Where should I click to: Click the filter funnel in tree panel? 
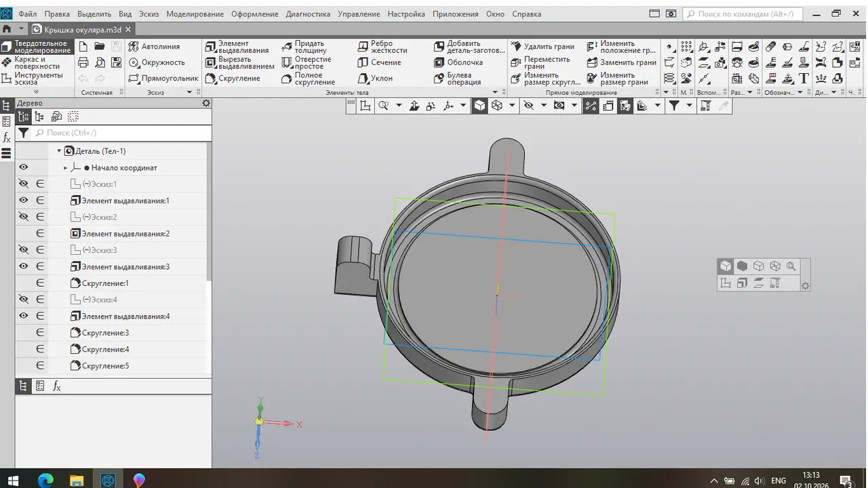point(23,133)
